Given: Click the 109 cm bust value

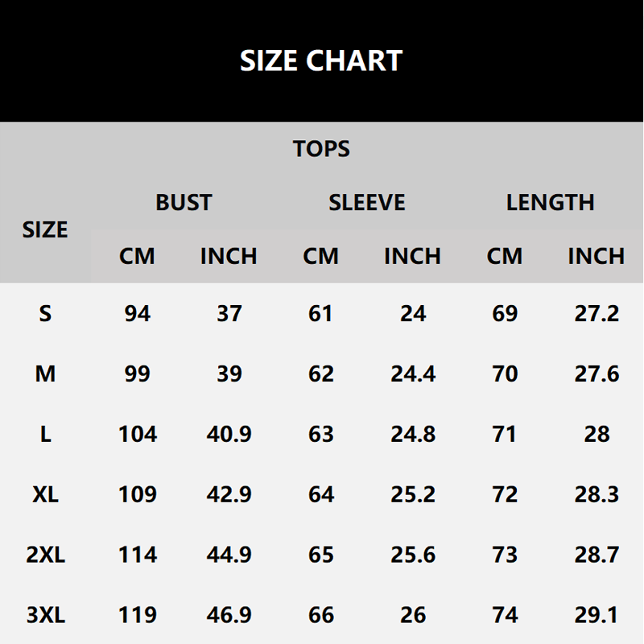Looking at the screenshot, I should pyautogui.click(x=137, y=494).
